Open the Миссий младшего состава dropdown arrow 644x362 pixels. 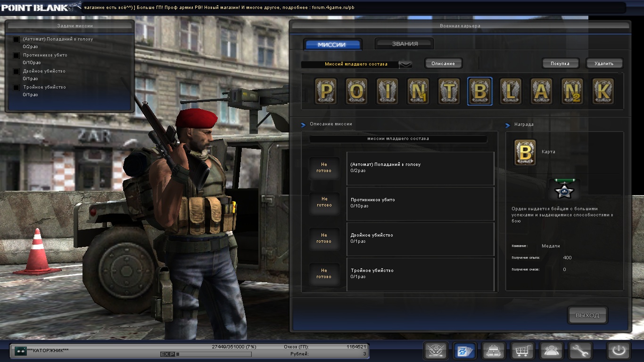tap(405, 65)
